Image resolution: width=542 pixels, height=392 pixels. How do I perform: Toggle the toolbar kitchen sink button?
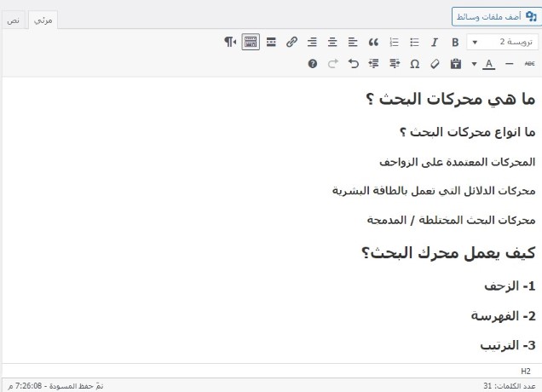[251, 42]
